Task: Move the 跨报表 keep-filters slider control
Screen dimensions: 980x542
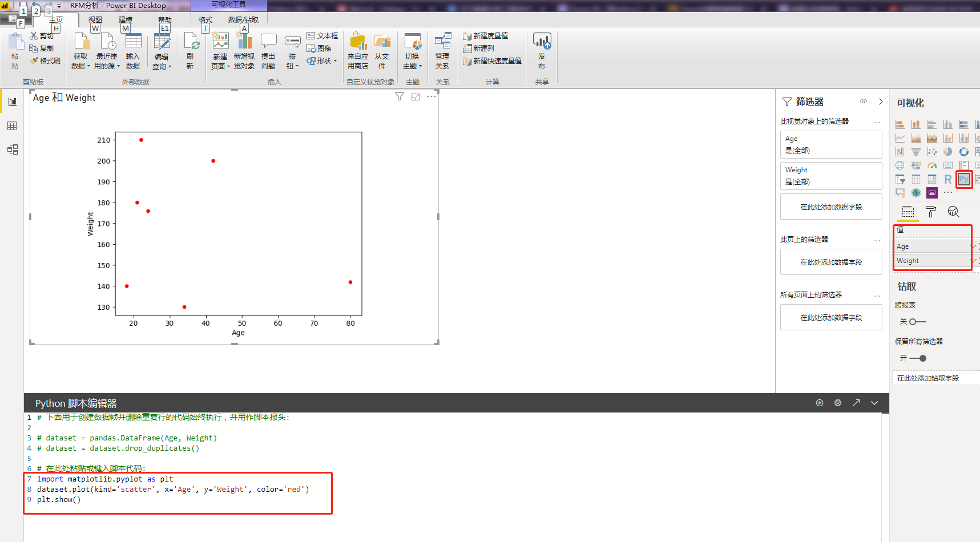Action: (x=913, y=322)
